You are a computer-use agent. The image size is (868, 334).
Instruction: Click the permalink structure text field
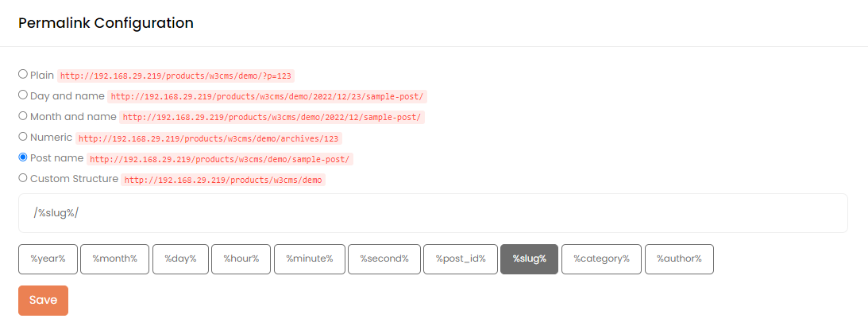coord(433,213)
